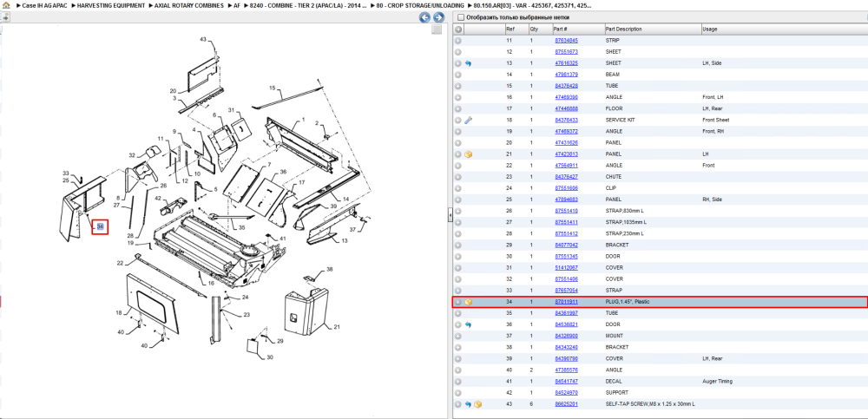Select 'Front Sheet' usage cell
The height and width of the screenshot is (419, 868).
pyautogui.click(x=716, y=120)
